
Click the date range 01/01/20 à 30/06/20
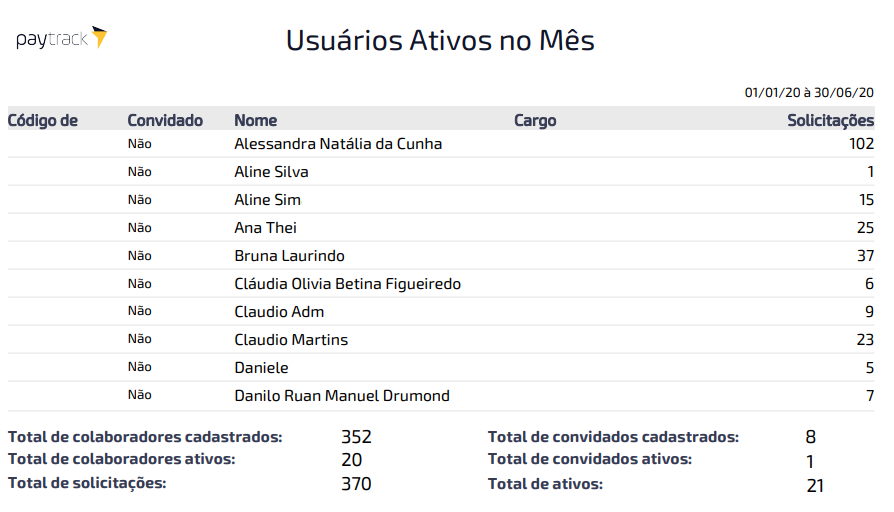point(809,92)
